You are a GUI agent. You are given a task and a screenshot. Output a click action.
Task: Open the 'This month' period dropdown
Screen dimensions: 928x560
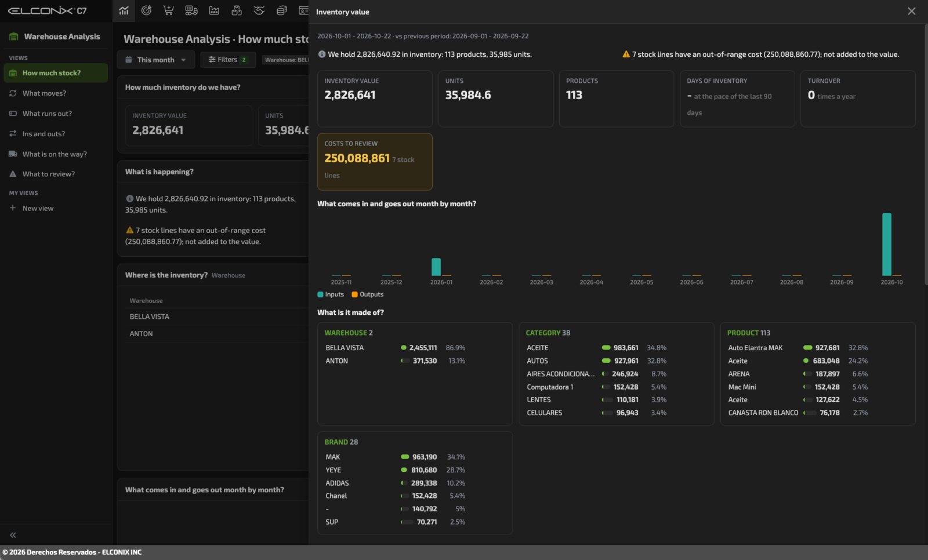pyautogui.click(x=155, y=60)
